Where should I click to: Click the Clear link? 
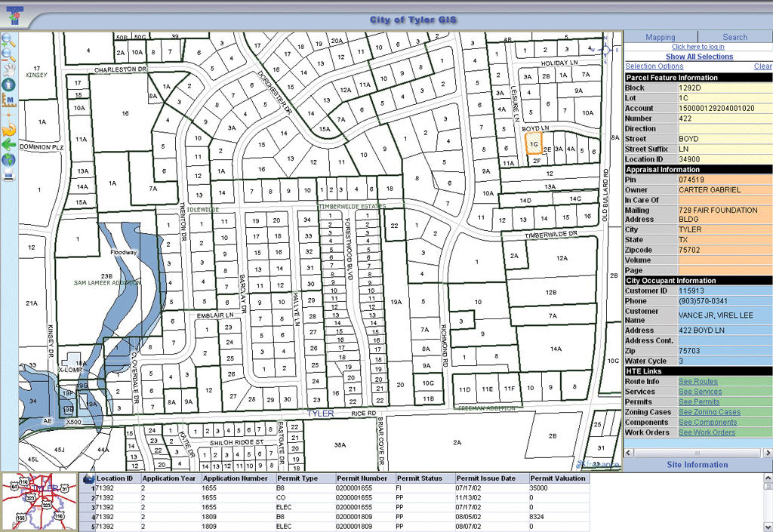tap(762, 66)
